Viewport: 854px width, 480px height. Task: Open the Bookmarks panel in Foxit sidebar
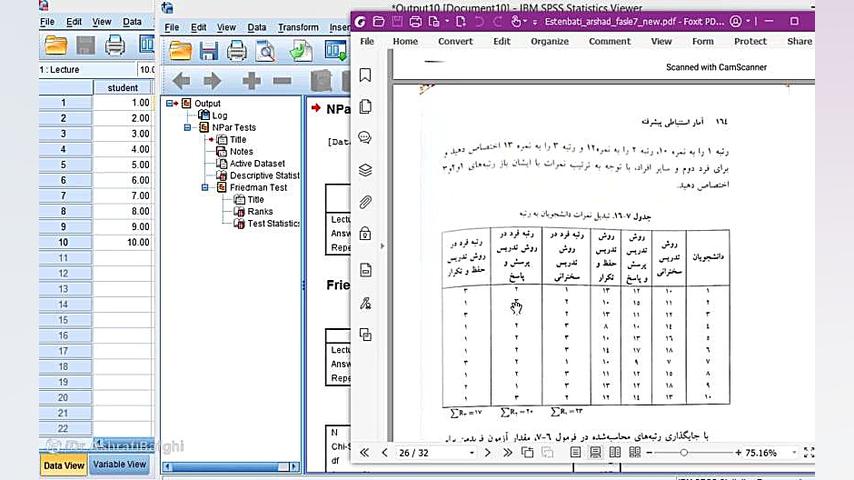[x=365, y=75]
